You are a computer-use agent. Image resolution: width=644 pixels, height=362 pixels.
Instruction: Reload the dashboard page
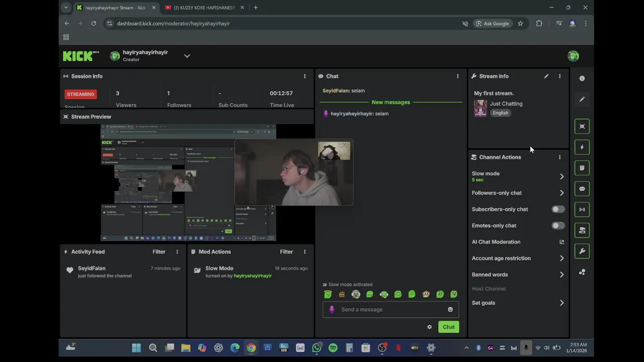click(x=94, y=24)
